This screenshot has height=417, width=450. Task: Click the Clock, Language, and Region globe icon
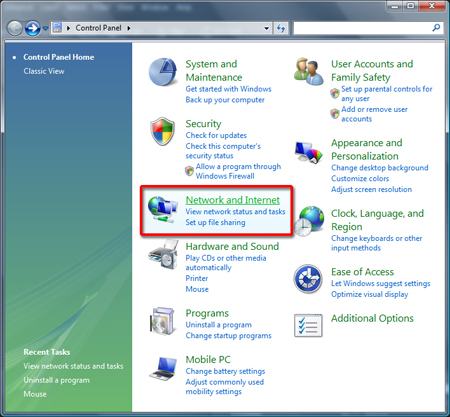point(309,221)
